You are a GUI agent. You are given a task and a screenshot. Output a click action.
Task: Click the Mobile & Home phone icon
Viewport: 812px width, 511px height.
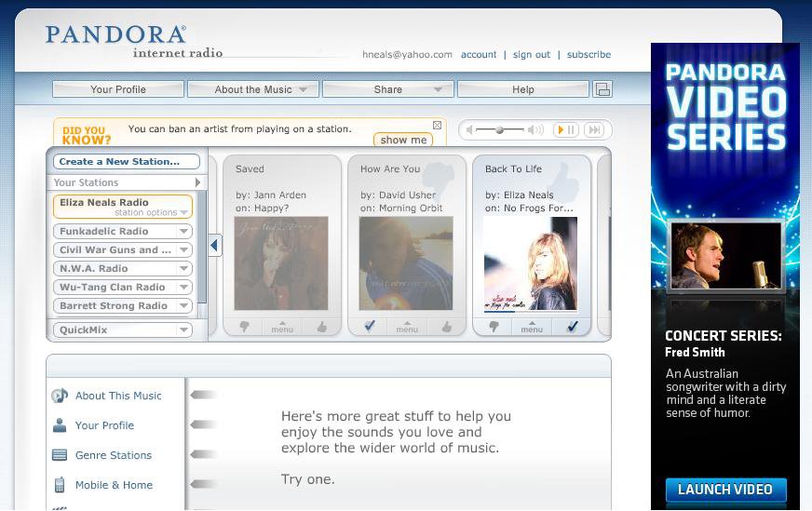[x=60, y=485]
